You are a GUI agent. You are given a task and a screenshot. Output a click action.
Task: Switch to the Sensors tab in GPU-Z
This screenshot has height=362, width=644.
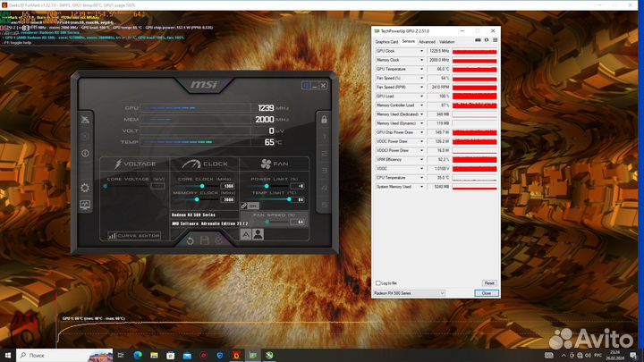coord(408,41)
